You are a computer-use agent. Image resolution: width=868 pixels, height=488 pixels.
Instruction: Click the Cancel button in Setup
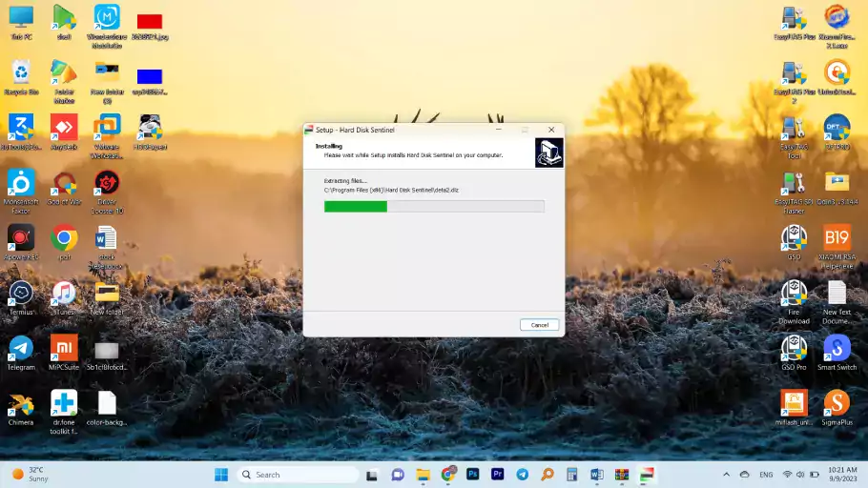539,325
